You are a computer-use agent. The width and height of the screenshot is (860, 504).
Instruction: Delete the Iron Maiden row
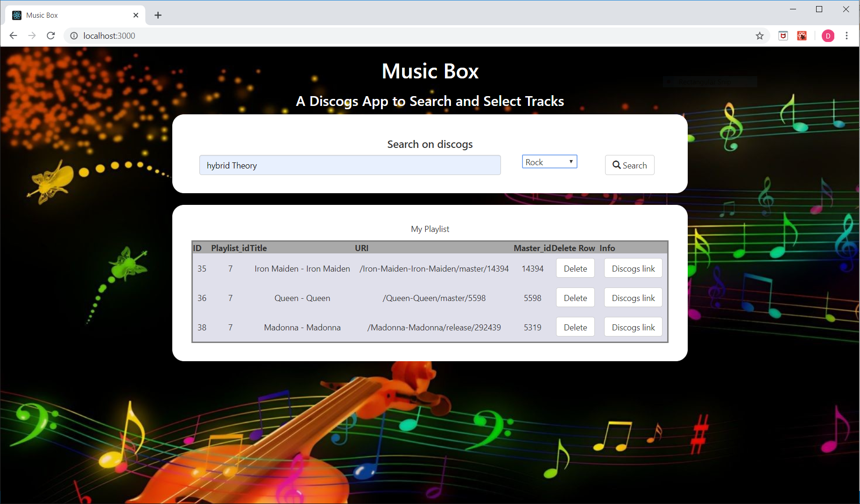point(575,268)
